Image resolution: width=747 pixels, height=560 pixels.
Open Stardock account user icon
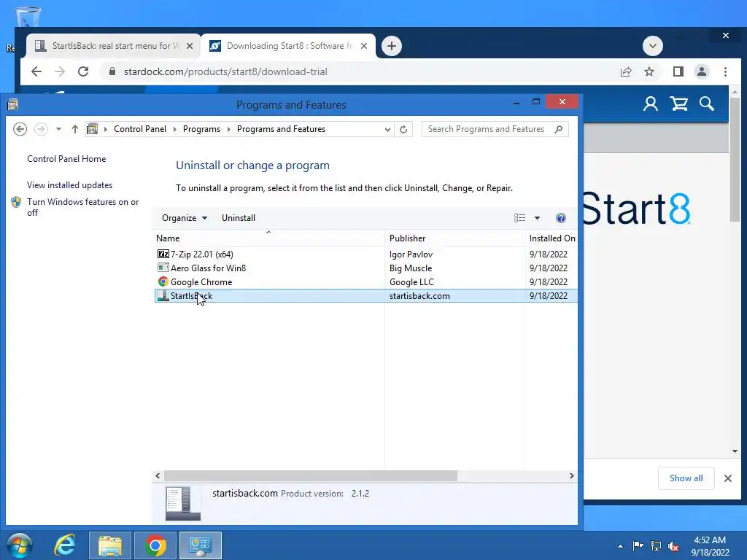pyautogui.click(x=650, y=104)
